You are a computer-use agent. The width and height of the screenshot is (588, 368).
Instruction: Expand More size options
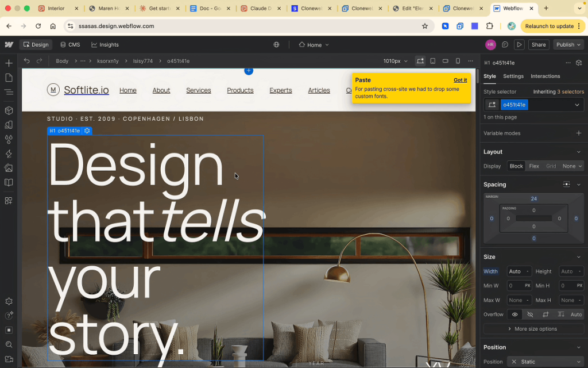pyautogui.click(x=533, y=328)
